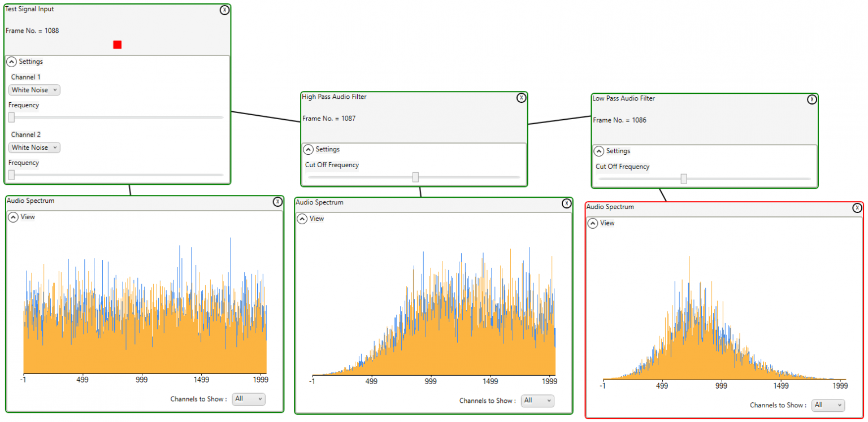Screen dimensions: 868x422
Task: Open Channels to Show dropdown on rightmost spectrum
Action: point(828,405)
